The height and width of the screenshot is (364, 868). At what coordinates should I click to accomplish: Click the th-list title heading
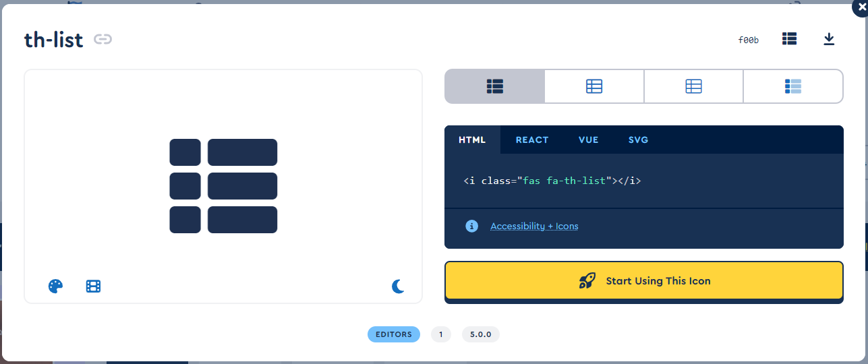[x=54, y=40]
